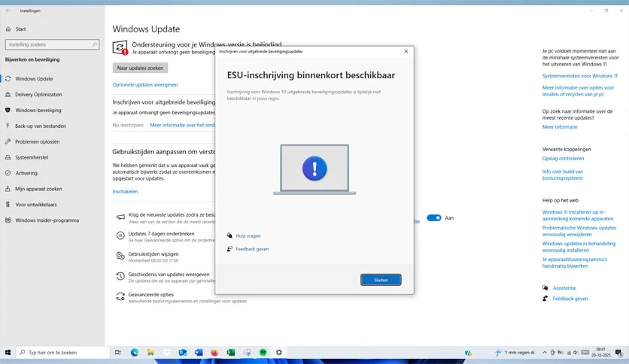Go to Start home in Settings sidebar
Screen dimensions: 629x364
pyautogui.click(x=20, y=29)
